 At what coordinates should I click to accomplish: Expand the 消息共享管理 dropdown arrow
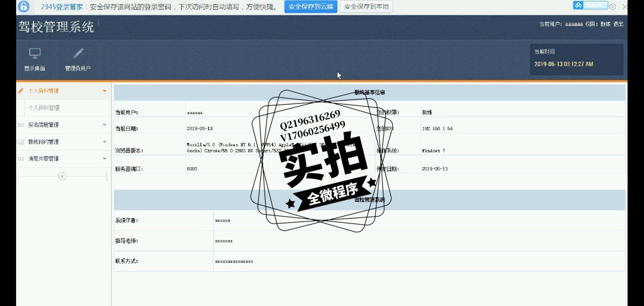pyautogui.click(x=105, y=159)
